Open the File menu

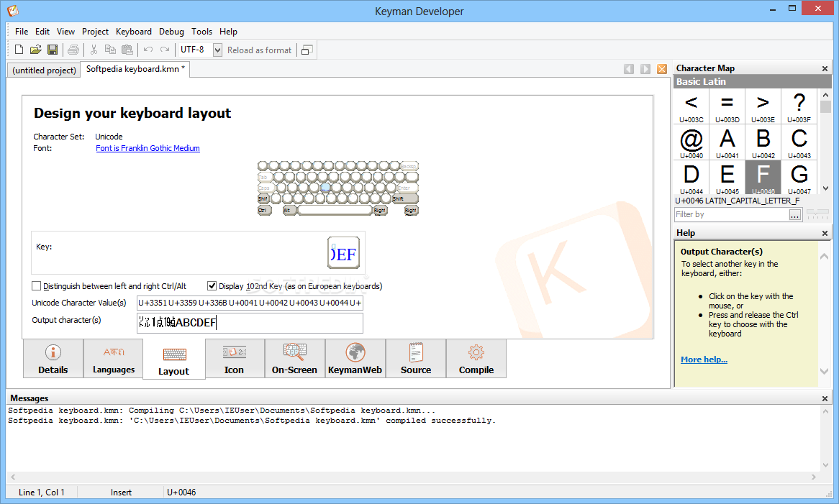[x=22, y=32]
